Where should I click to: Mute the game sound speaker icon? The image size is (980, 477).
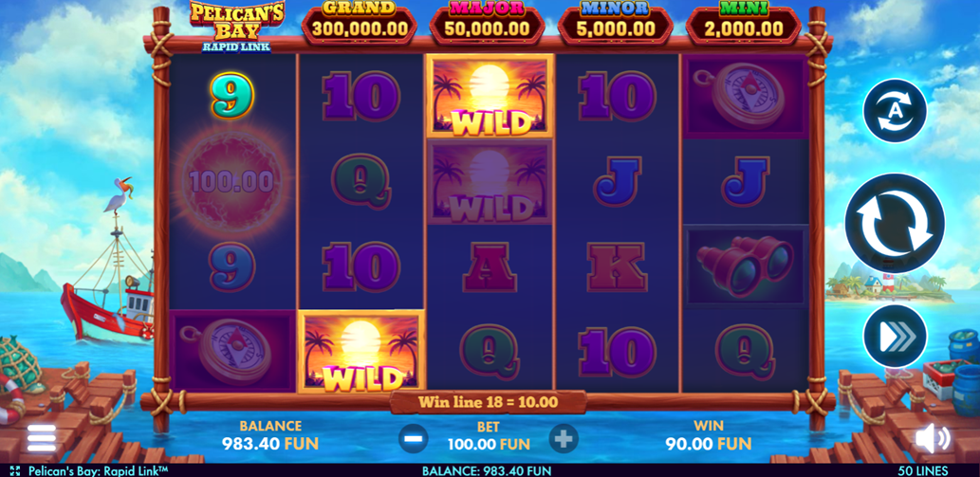[933, 438]
